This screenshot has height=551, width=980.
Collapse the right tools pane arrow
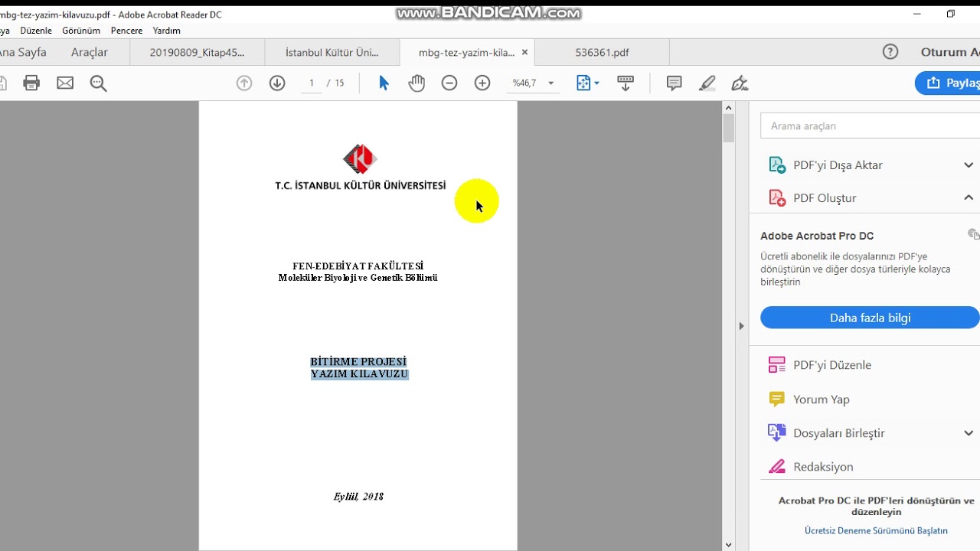tap(741, 326)
